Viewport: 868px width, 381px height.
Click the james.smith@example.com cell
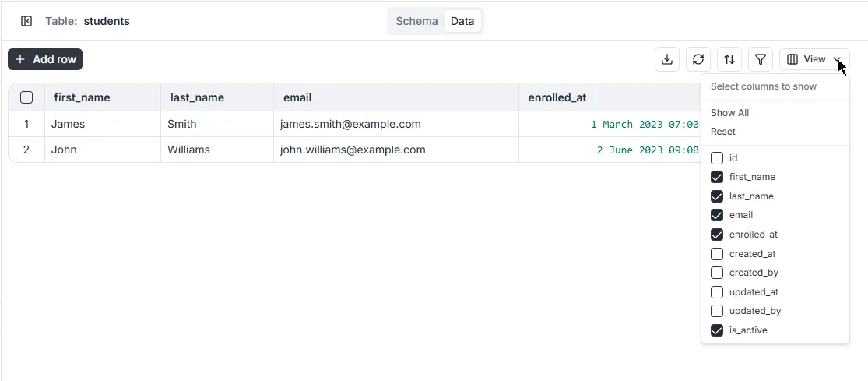coord(350,124)
